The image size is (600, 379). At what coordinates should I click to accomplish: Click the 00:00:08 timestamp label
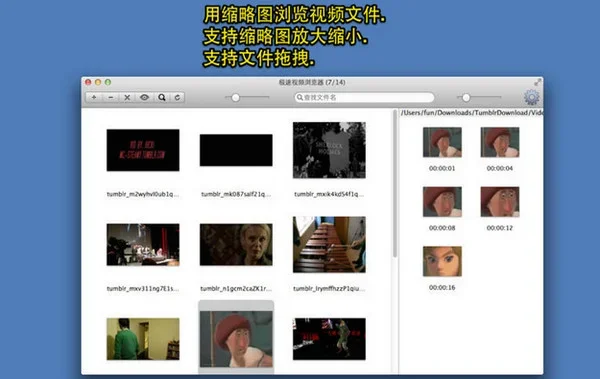442,228
